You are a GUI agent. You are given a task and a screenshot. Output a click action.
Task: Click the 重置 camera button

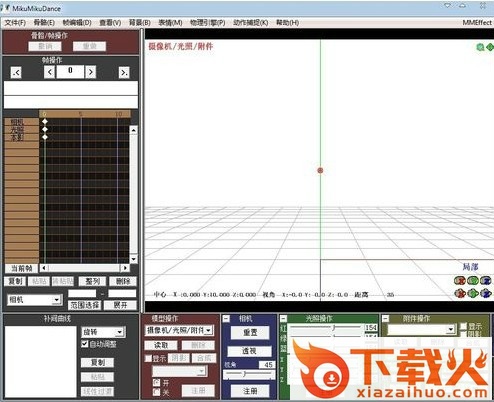point(250,333)
